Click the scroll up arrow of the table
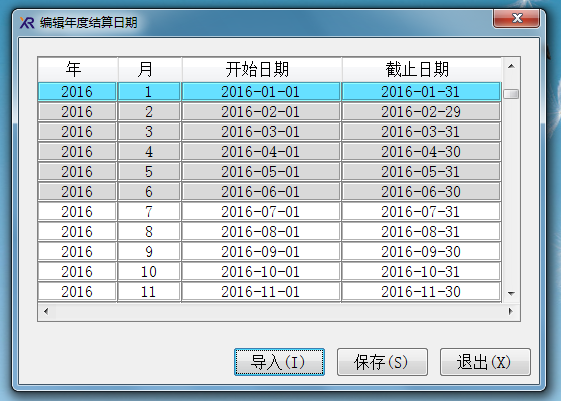 coord(511,66)
